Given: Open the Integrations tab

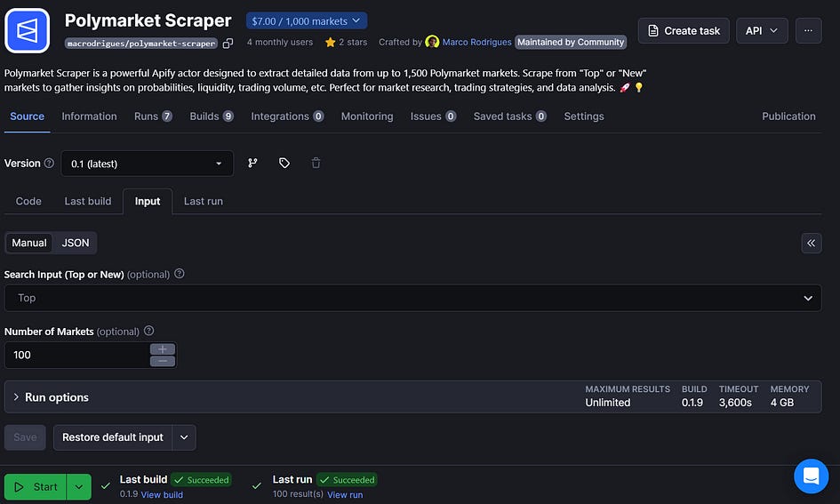Looking at the screenshot, I should [287, 116].
